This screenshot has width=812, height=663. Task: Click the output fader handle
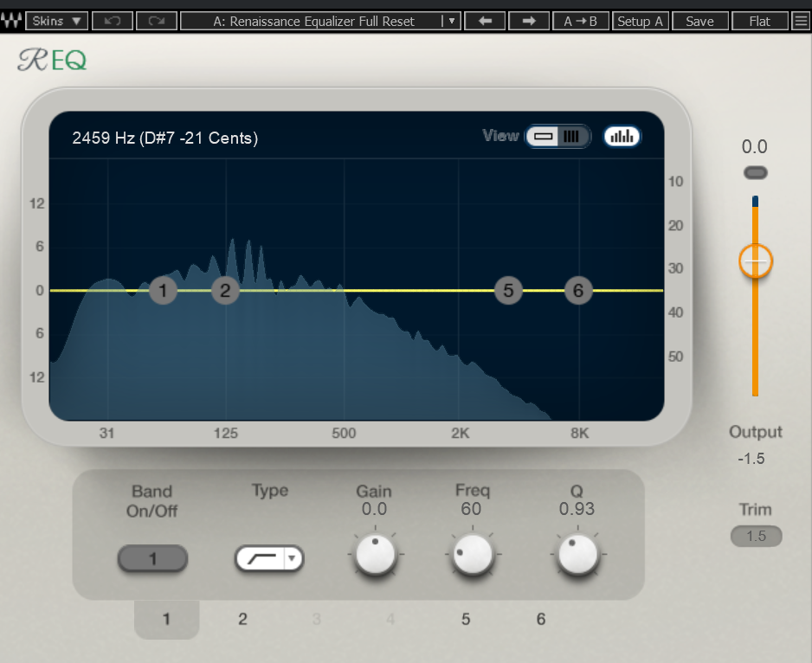(x=756, y=261)
